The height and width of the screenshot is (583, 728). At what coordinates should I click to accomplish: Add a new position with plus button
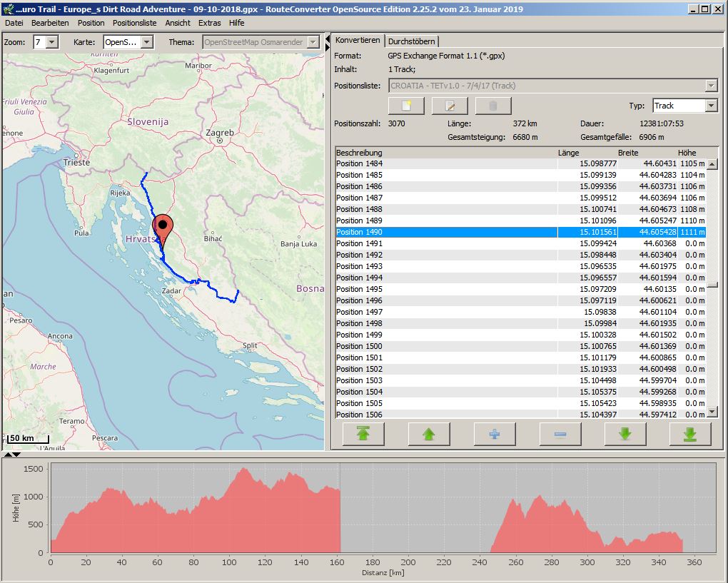tap(494, 434)
